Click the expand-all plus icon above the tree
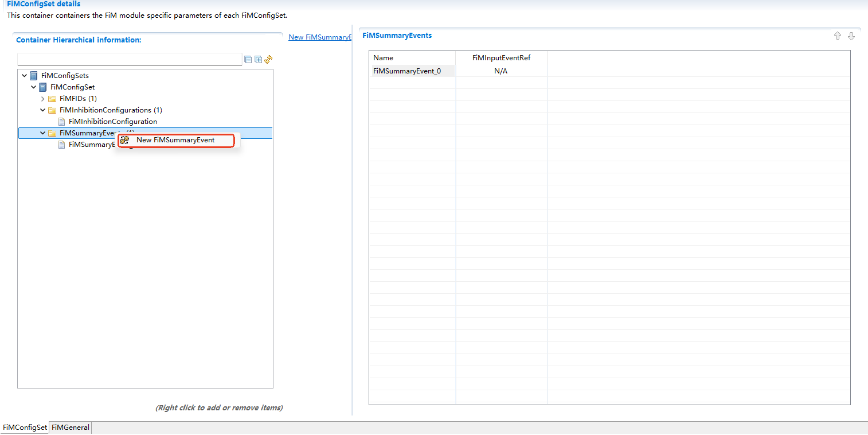 click(x=258, y=59)
